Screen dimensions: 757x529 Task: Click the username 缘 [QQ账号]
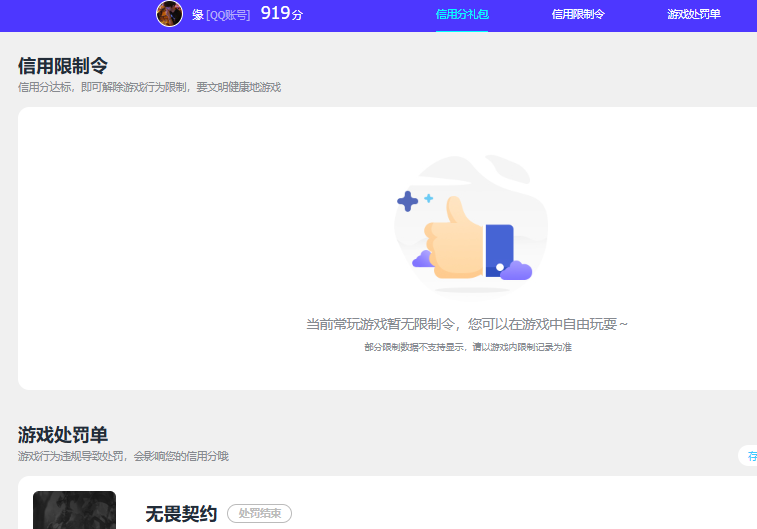(x=221, y=15)
